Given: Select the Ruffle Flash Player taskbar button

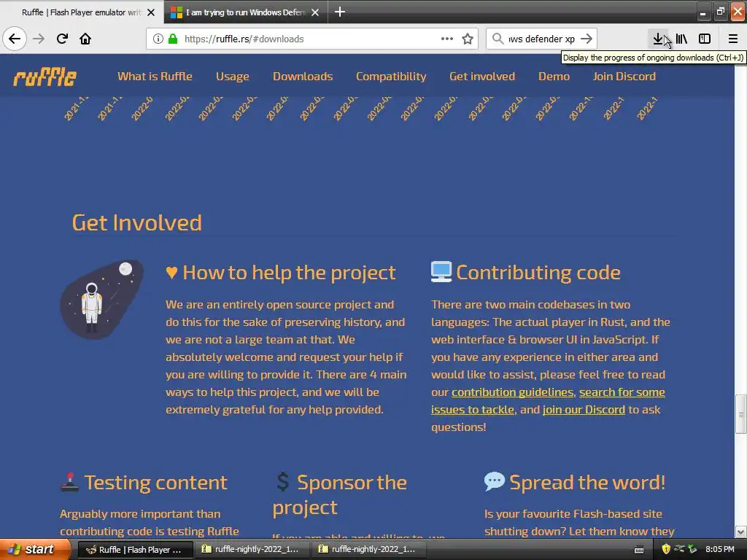Looking at the screenshot, I should click(135, 550).
